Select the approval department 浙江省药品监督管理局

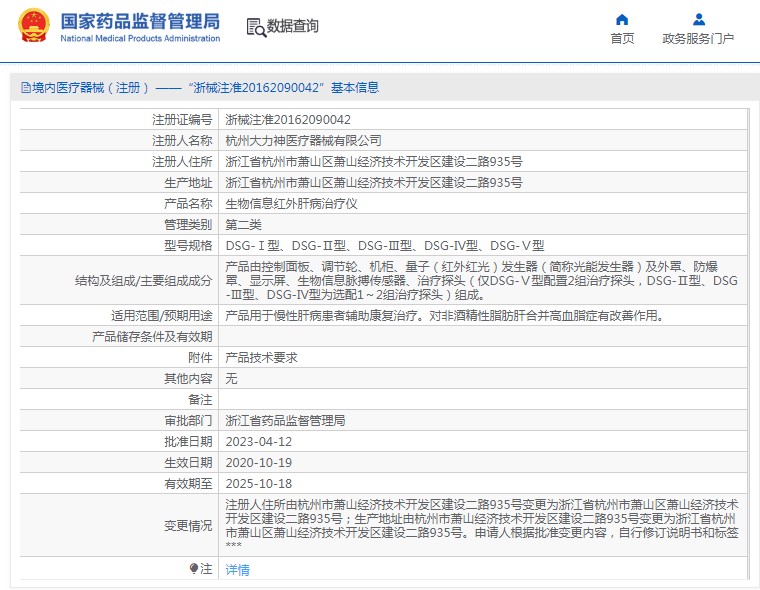click(285, 420)
